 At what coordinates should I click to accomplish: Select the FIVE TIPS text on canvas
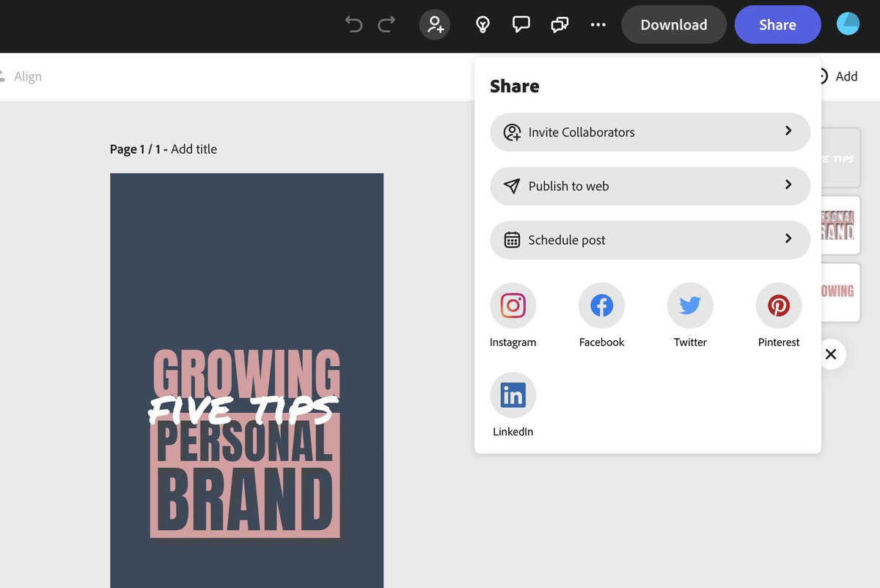click(243, 410)
